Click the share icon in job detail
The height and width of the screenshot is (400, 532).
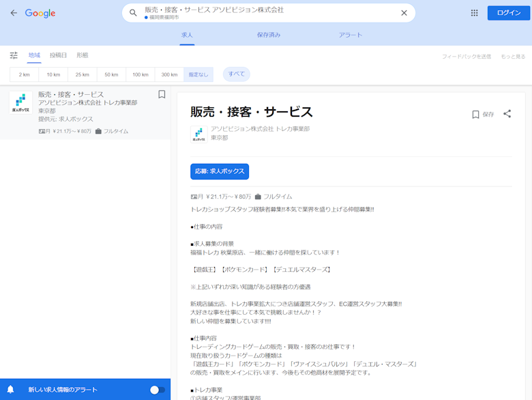coord(507,114)
